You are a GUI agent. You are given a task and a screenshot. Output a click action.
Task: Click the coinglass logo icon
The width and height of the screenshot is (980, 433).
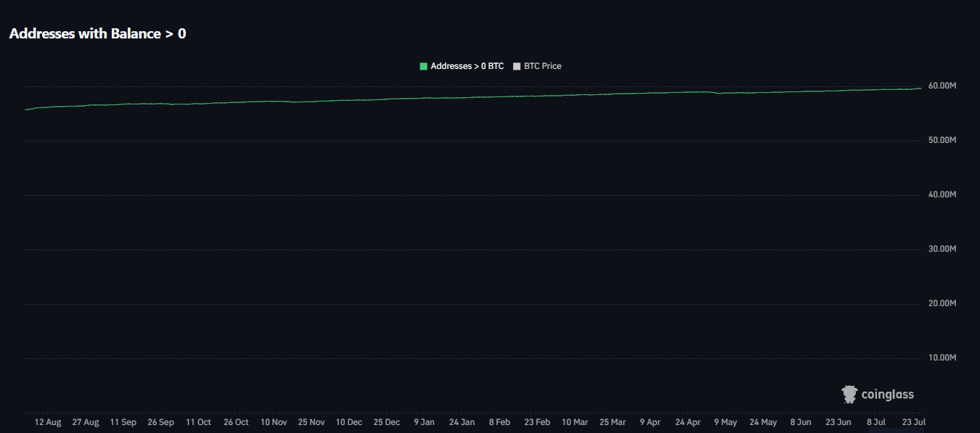coord(849,395)
